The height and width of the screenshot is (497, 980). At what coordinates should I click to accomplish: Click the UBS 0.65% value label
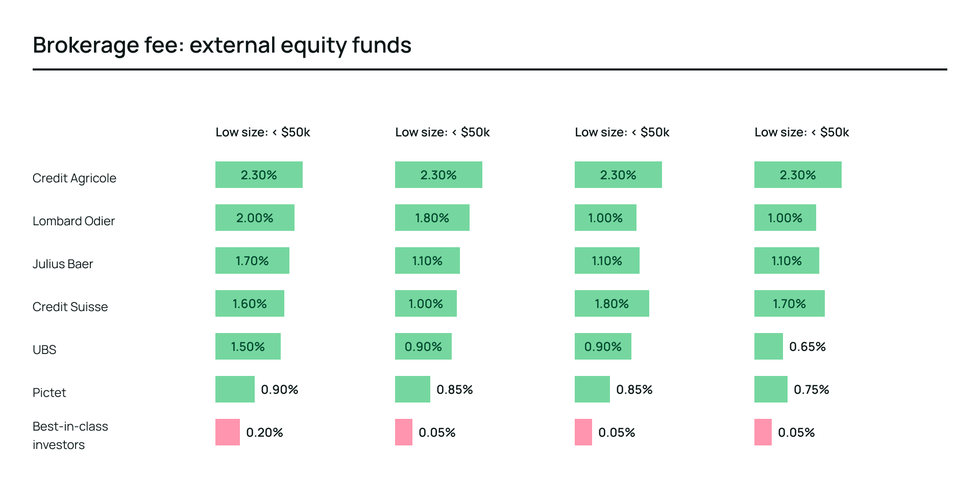click(807, 347)
